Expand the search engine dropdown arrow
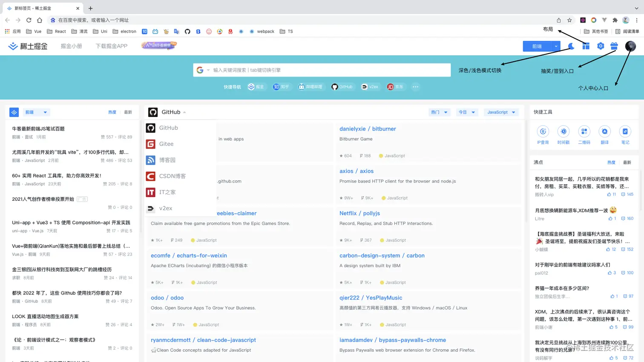The height and width of the screenshot is (362, 644). coord(208,70)
